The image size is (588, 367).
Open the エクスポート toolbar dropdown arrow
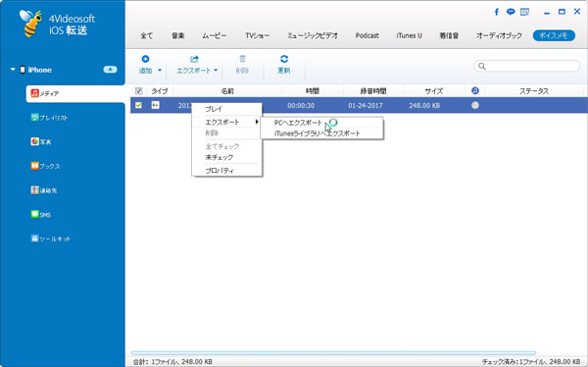pos(216,71)
